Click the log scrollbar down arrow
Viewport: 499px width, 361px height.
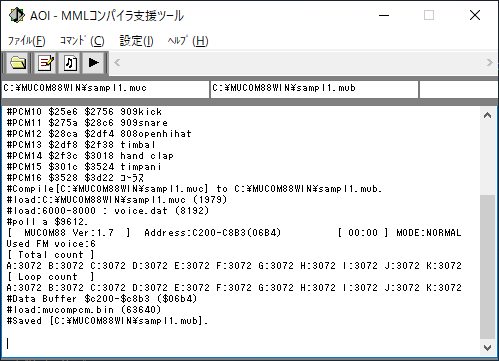(x=487, y=348)
